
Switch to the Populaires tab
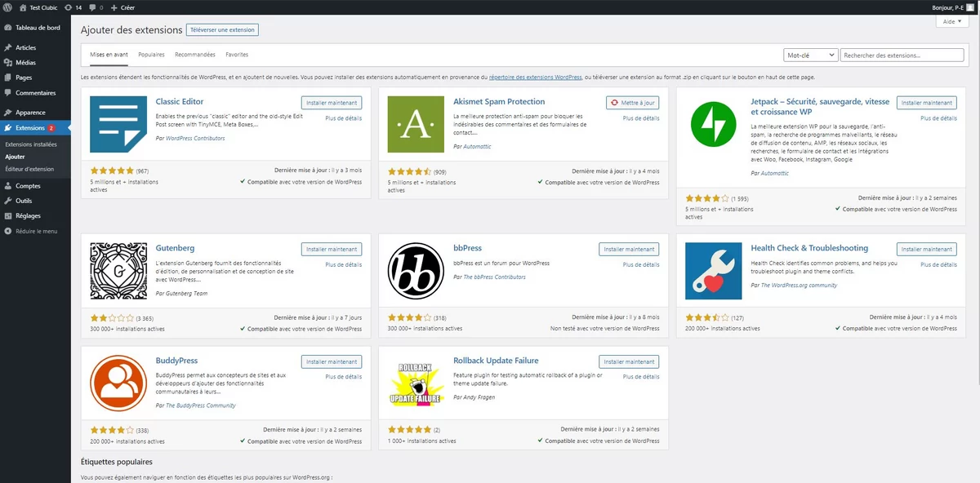152,55
